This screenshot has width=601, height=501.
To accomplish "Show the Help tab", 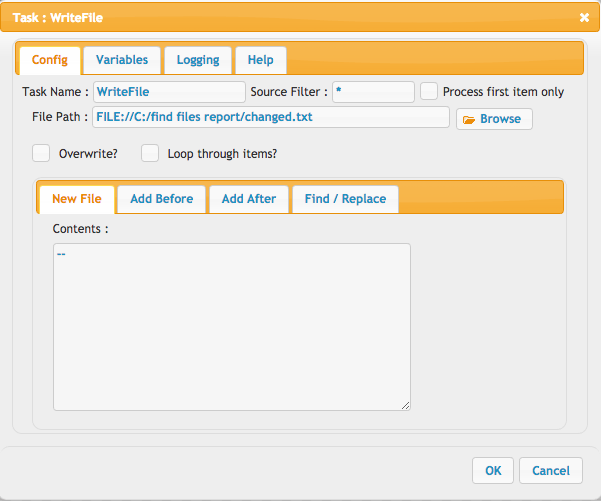I will 261,60.
